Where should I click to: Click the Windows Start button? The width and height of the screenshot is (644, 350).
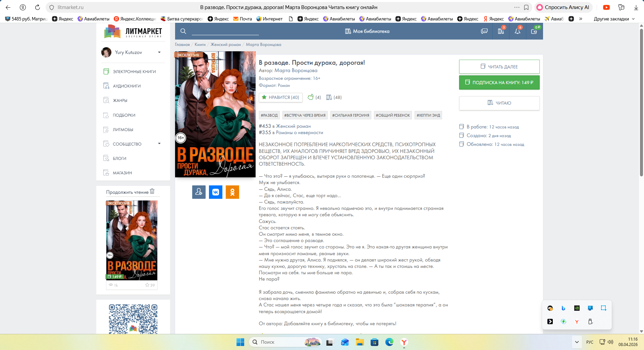point(240,342)
